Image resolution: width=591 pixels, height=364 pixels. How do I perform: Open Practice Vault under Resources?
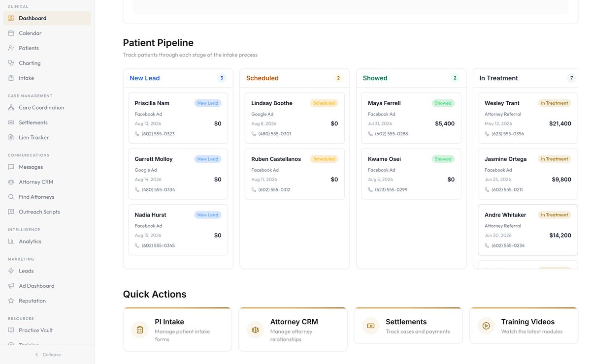point(47,330)
